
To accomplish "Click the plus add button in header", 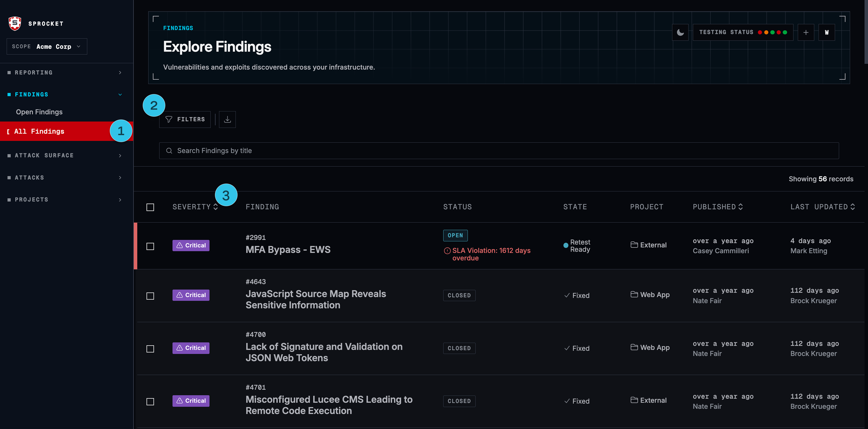I will coord(806,32).
